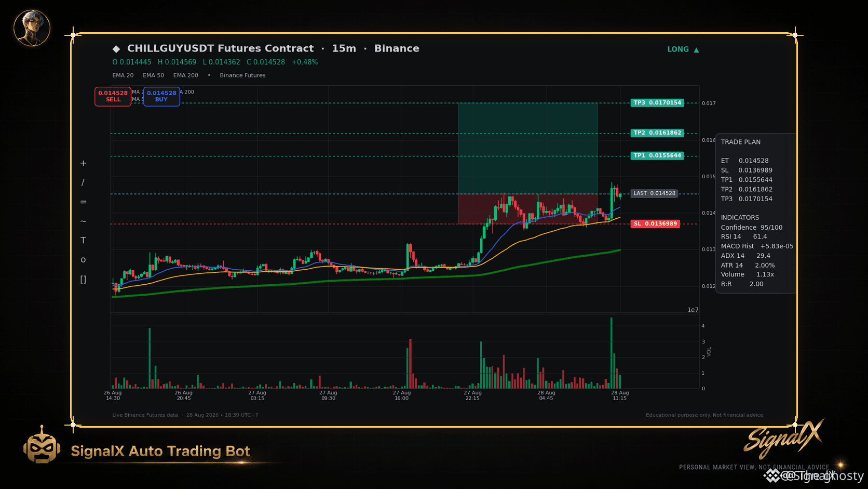Click the RSI 14 value 61.4
The image size is (868, 489).
(759, 237)
